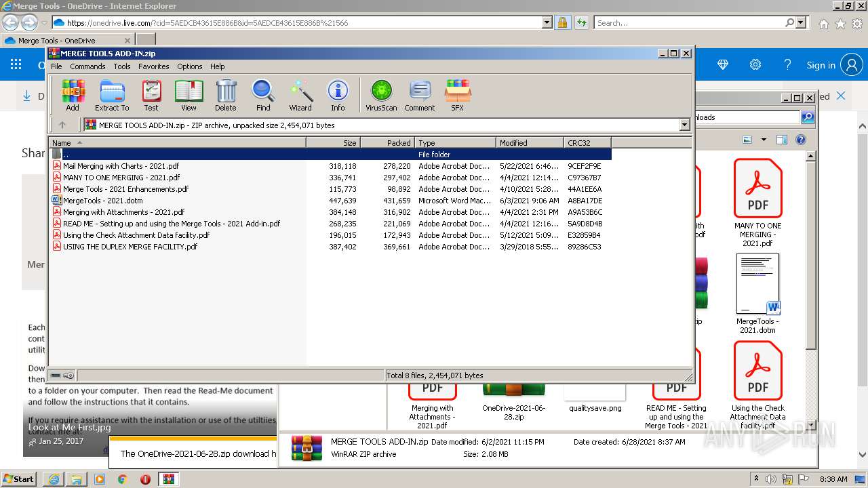Viewport: 868px width, 488px height.
Task: Click the View file icon
Action: 189,95
